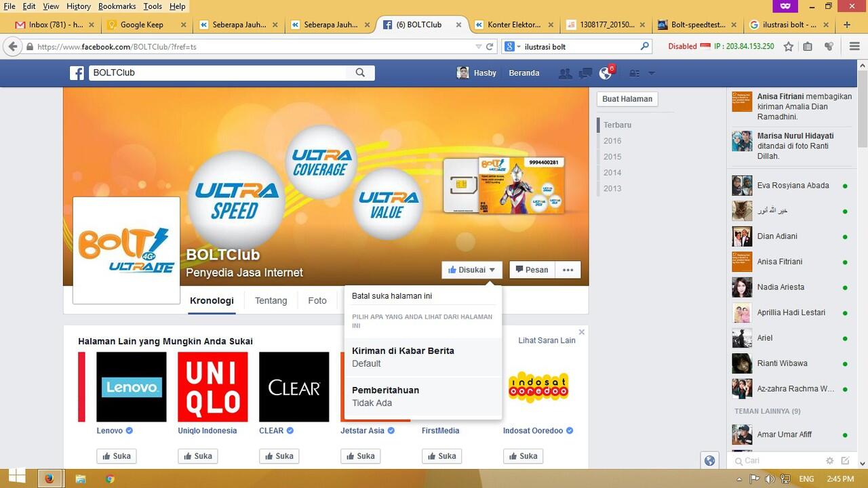This screenshot has height=488, width=868.
Task: Select the Google search engine dropdown
Action: pos(512,47)
